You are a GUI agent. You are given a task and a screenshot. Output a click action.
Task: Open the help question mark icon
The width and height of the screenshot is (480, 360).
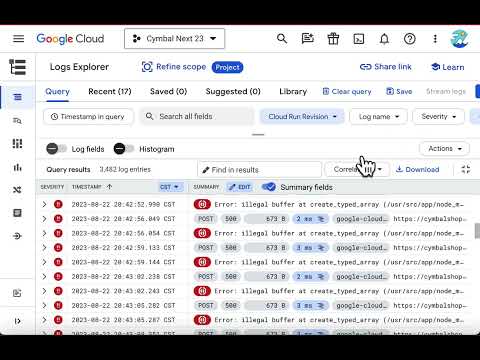tap(410, 39)
